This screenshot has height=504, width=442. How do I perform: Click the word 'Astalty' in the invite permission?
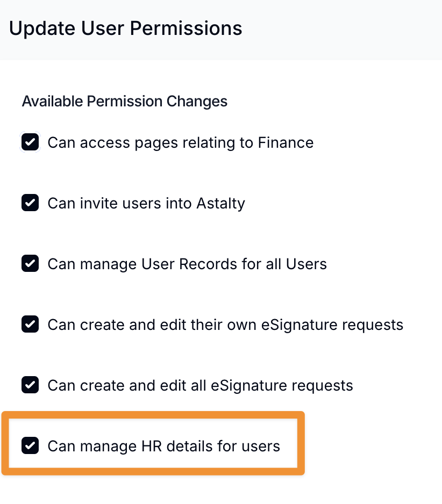coord(221,203)
